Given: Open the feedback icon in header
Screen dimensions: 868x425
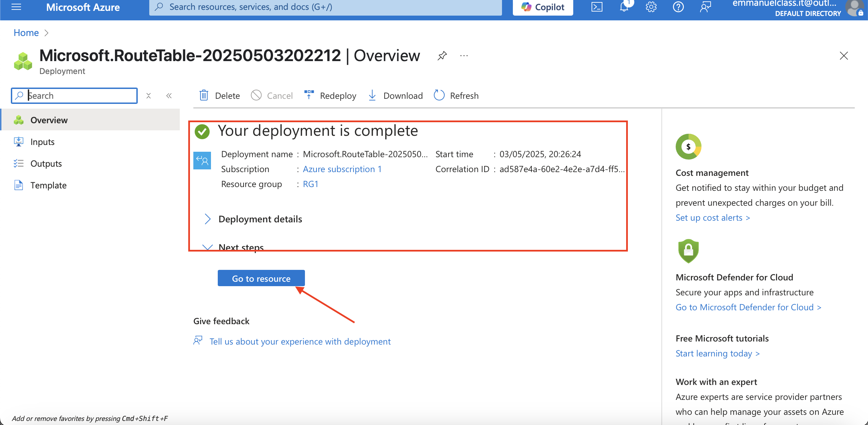Looking at the screenshot, I should 706,7.
